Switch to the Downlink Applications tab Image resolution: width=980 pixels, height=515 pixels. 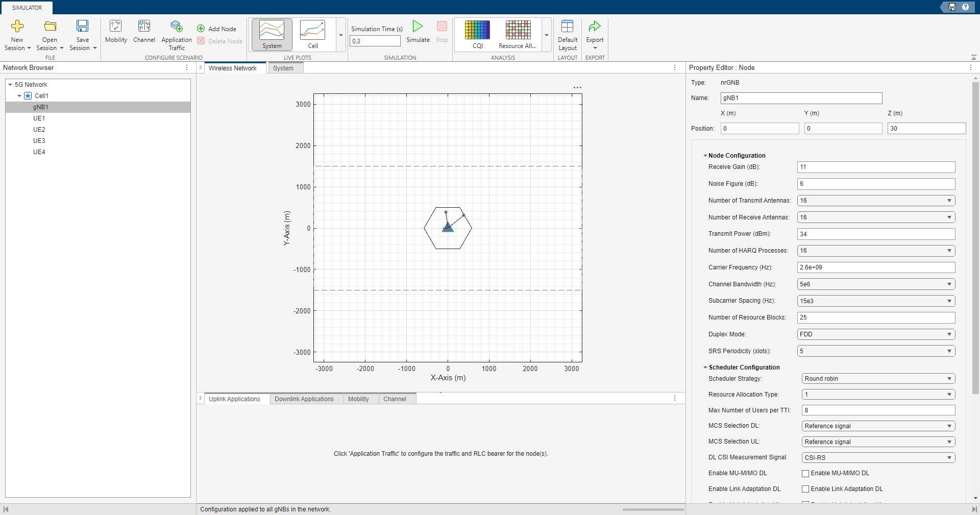tap(305, 399)
